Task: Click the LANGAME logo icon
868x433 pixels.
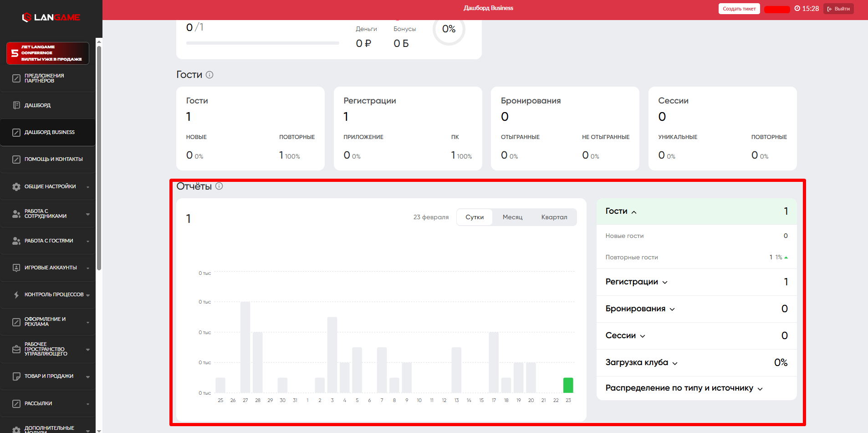Action: tap(27, 17)
